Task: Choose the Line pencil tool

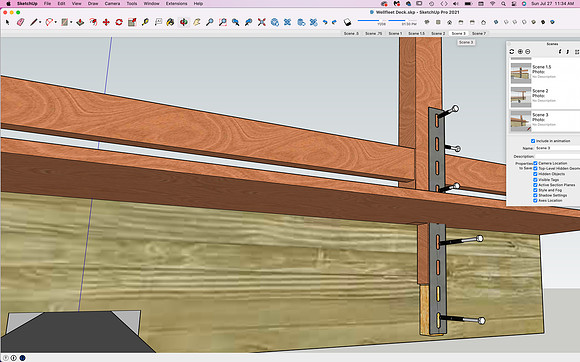Action: 34,23
